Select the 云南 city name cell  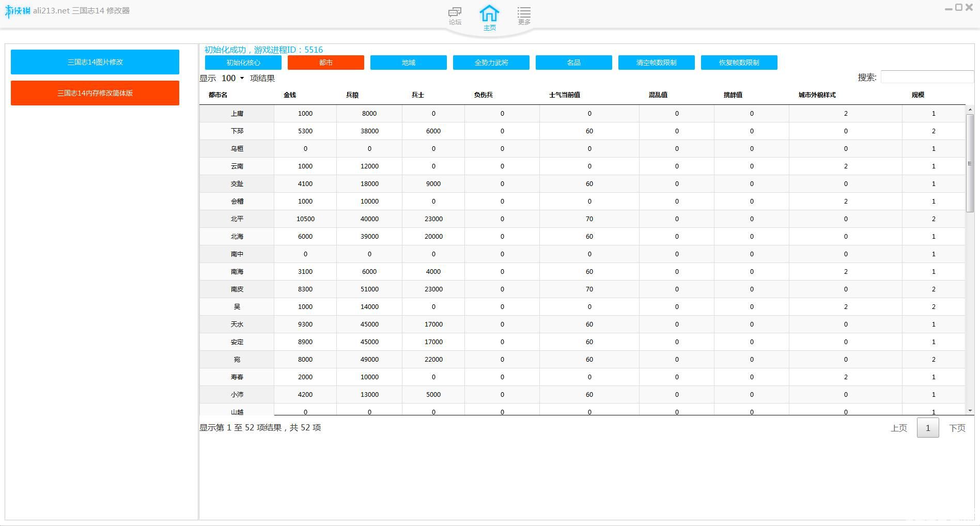tap(237, 166)
